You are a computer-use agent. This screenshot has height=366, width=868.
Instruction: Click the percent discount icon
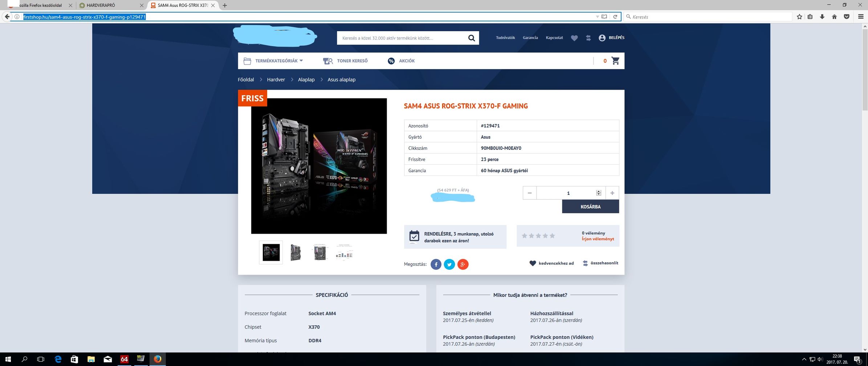click(x=391, y=61)
